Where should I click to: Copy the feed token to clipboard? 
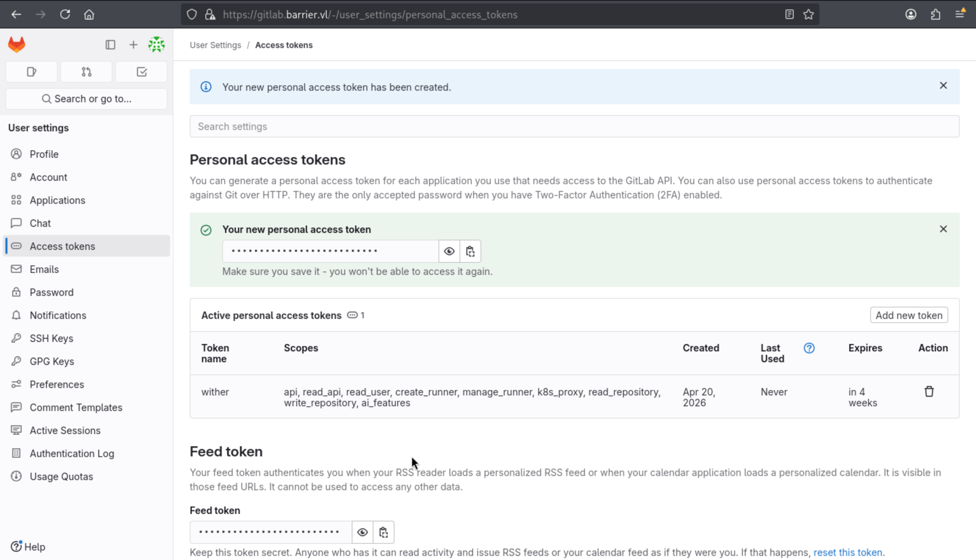click(x=383, y=532)
